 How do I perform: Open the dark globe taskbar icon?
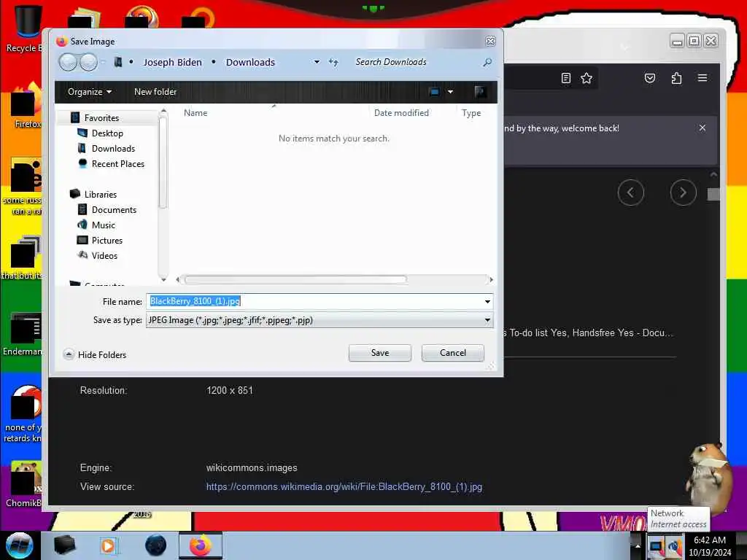(156, 545)
